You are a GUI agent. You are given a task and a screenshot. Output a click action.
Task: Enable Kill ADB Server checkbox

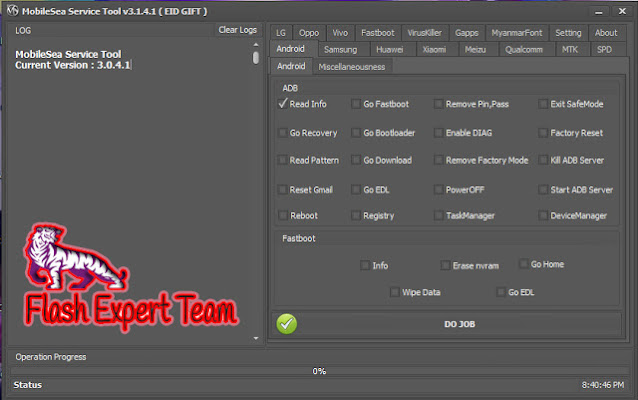(543, 160)
